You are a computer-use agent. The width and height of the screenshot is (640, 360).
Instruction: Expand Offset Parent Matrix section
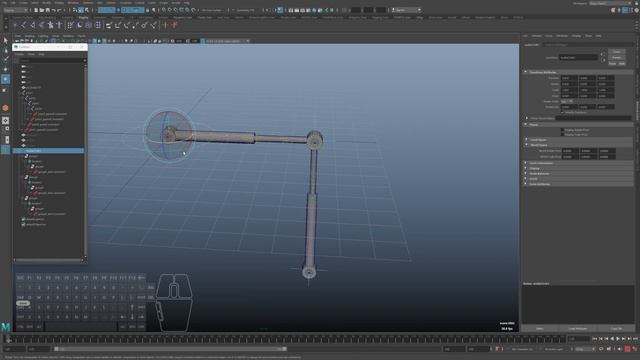click(x=527, y=118)
